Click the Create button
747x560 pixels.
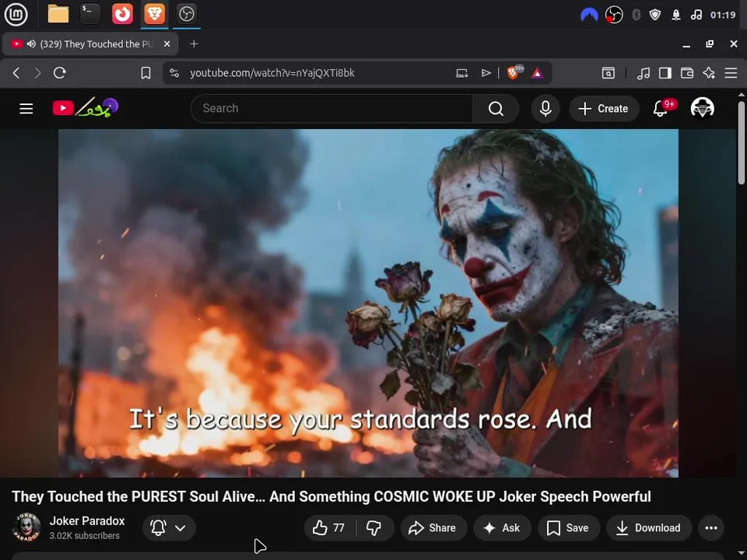[x=604, y=109]
